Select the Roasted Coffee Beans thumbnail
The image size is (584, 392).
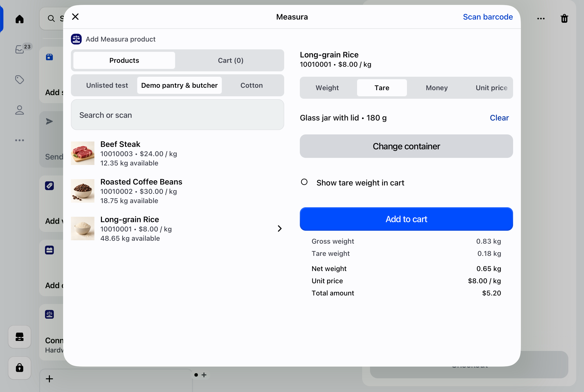point(82,191)
